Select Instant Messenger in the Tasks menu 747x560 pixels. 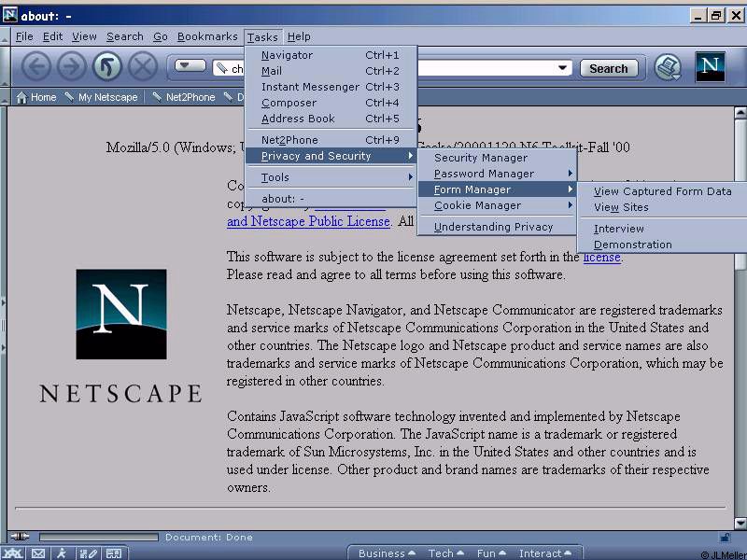(x=331, y=87)
